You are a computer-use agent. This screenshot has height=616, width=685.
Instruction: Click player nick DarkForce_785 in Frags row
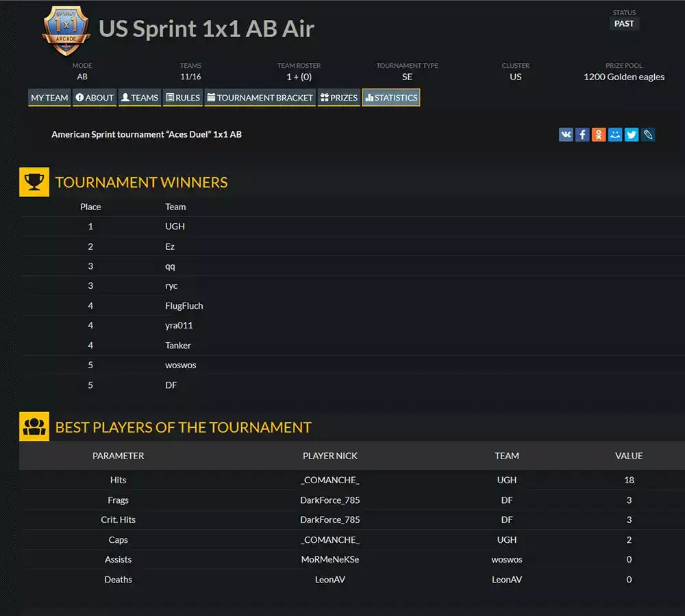point(330,500)
